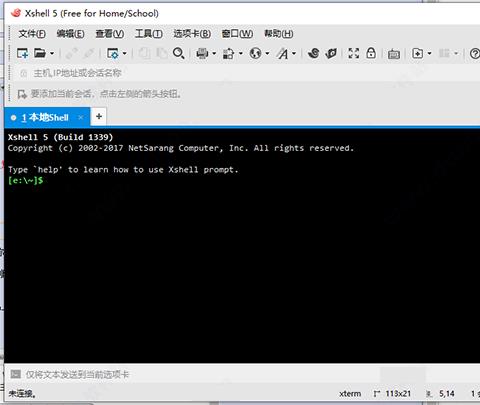This screenshot has width=480, height=405.
Task: Click the keyboard key mapping icon
Action: [394, 54]
